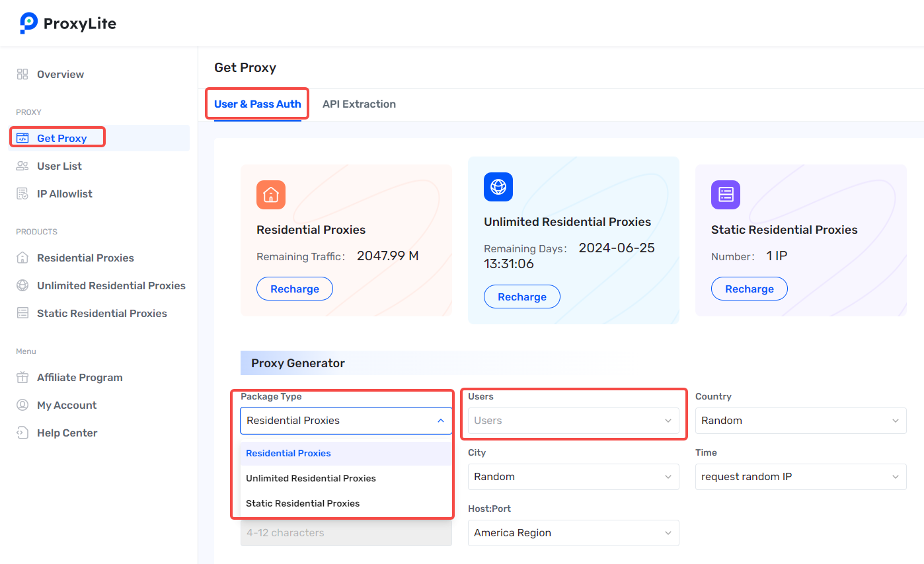Click the 1 IP number value
This screenshot has width=924, height=564.
coord(777,256)
